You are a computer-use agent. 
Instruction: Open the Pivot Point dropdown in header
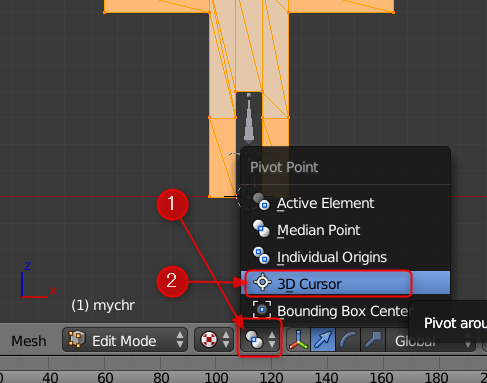260,340
